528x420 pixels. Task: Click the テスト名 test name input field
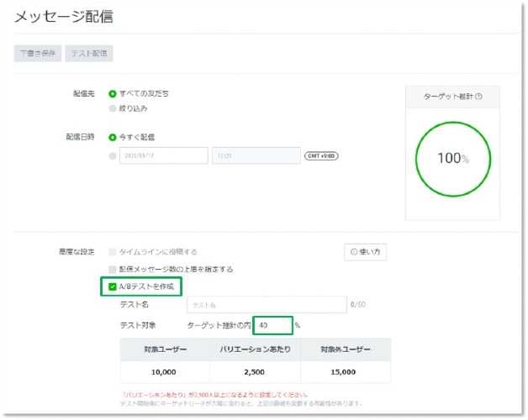266,305
